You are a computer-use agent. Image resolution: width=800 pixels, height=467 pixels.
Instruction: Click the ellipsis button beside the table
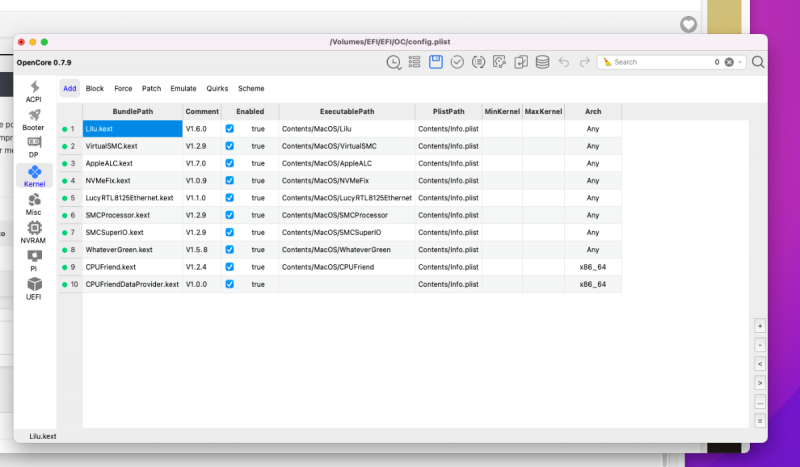(x=760, y=402)
